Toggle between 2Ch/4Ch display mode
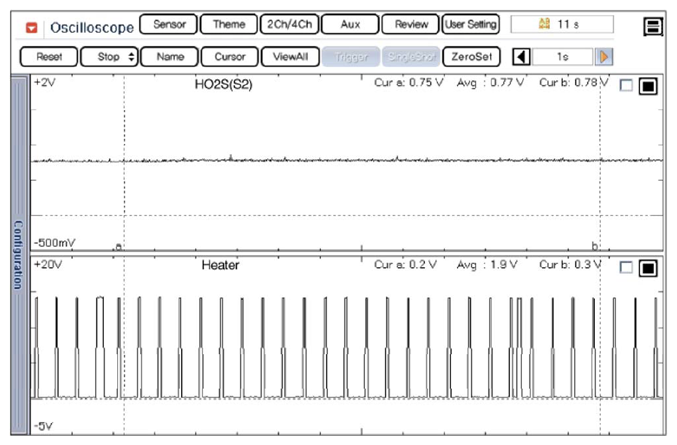The width and height of the screenshot is (677, 445). pyautogui.click(x=288, y=24)
